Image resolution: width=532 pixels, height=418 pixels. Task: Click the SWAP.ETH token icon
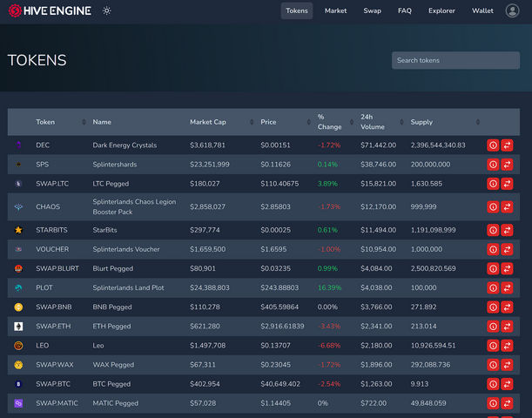[x=18, y=327]
